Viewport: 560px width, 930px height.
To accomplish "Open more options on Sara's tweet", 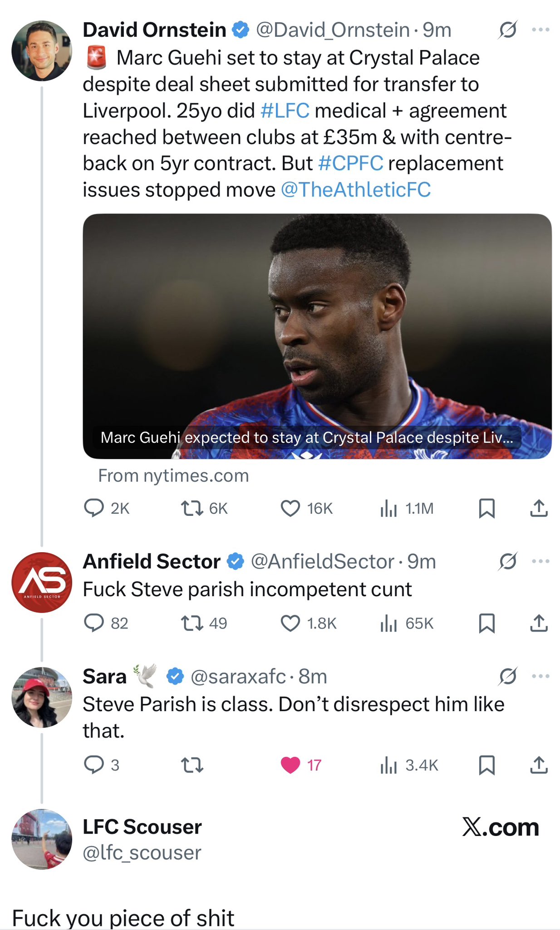I will 540,676.
